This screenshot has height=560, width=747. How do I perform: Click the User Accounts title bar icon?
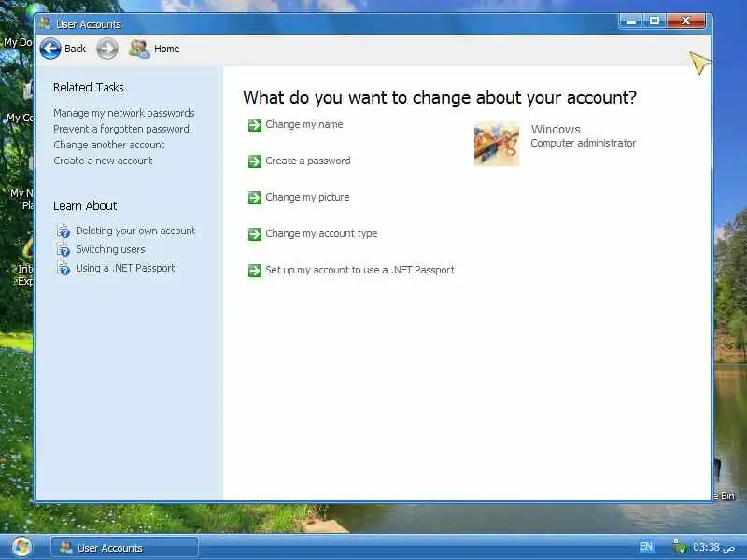45,23
